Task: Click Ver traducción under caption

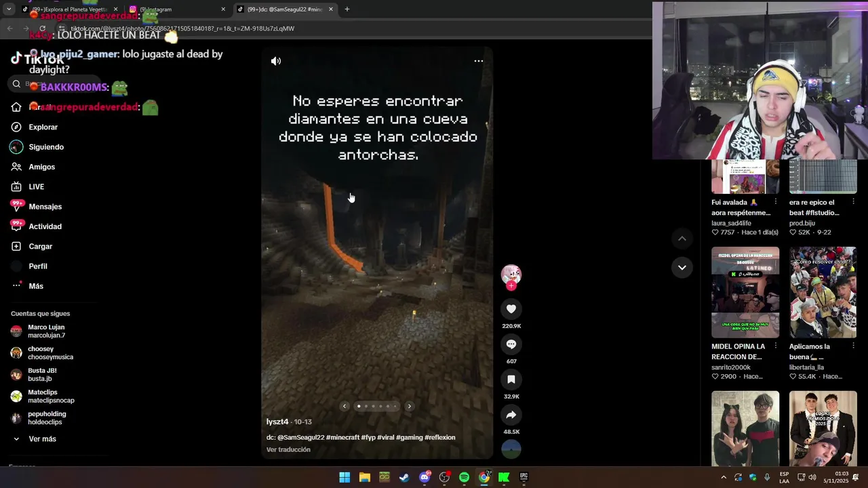Action: click(288, 449)
